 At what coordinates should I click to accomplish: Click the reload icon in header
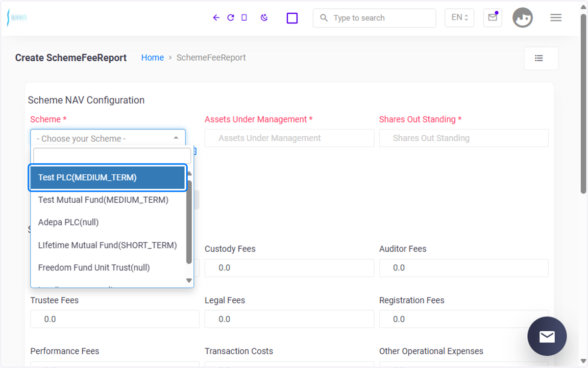tap(230, 18)
